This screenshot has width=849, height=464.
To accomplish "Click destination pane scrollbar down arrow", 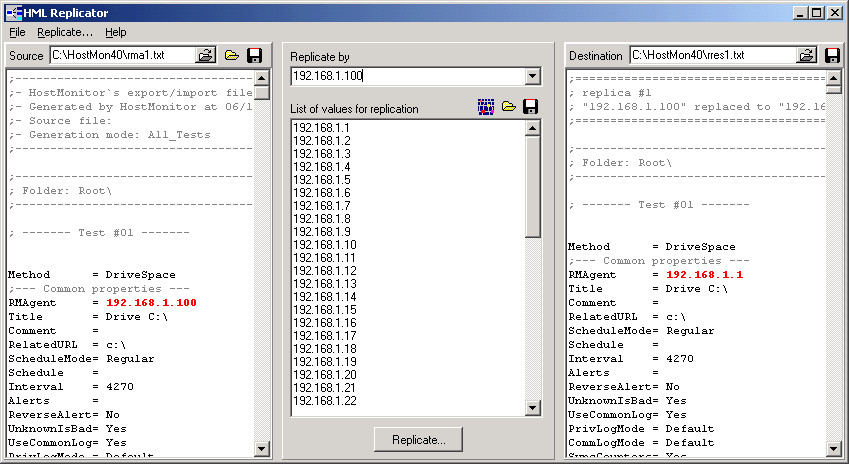I will pos(833,448).
